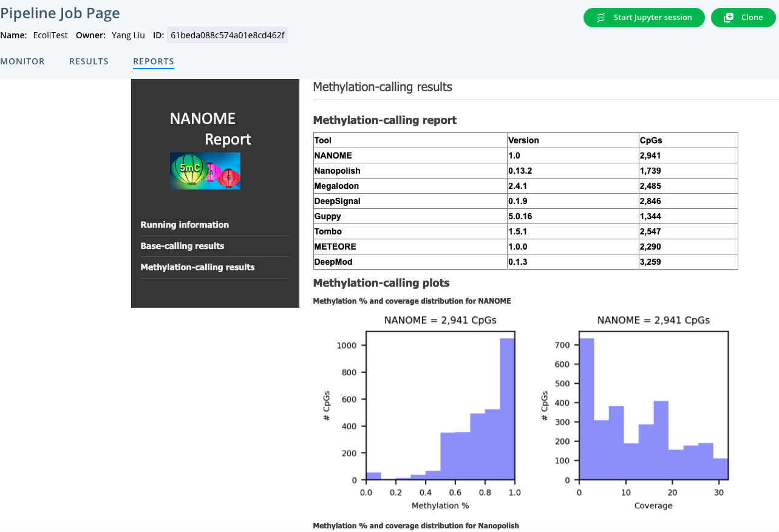
Task: Click CpGs count 2,485
Action: [650, 186]
